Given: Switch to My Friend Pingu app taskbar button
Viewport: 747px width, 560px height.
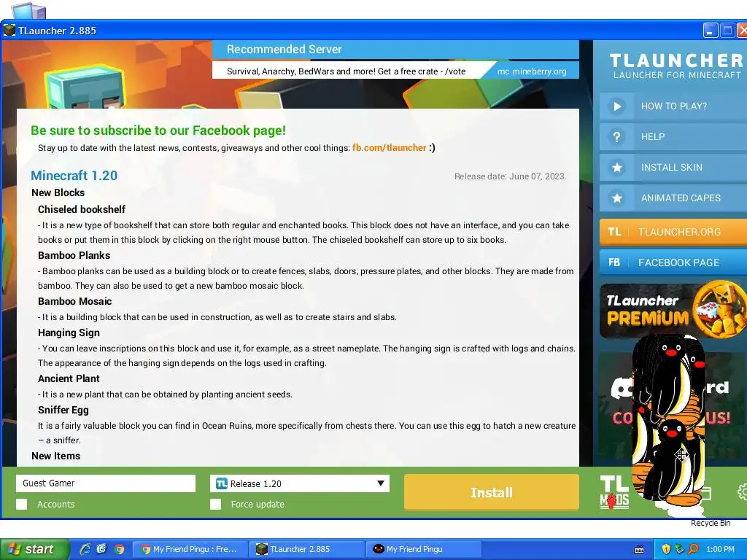Looking at the screenshot, I should [x=424, y=549].
